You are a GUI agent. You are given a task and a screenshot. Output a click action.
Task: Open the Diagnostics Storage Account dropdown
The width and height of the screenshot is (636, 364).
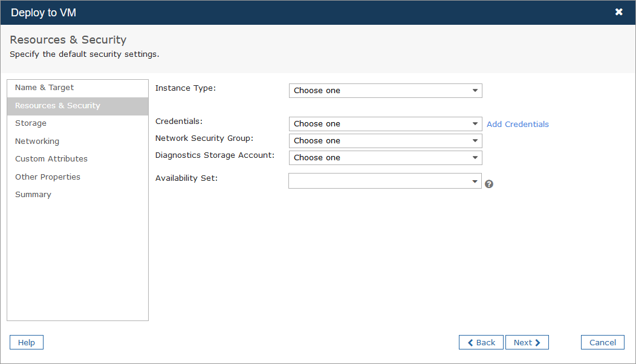point(385,158)
